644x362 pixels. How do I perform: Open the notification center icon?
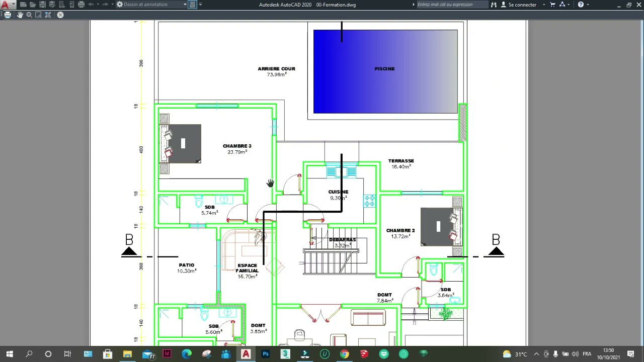pos(631,354)
